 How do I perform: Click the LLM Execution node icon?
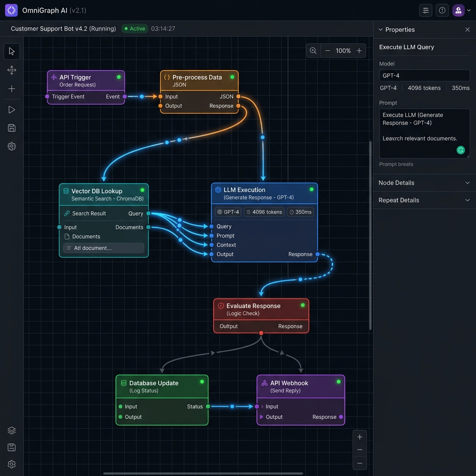pyautogui.click(x=218, y=190)
